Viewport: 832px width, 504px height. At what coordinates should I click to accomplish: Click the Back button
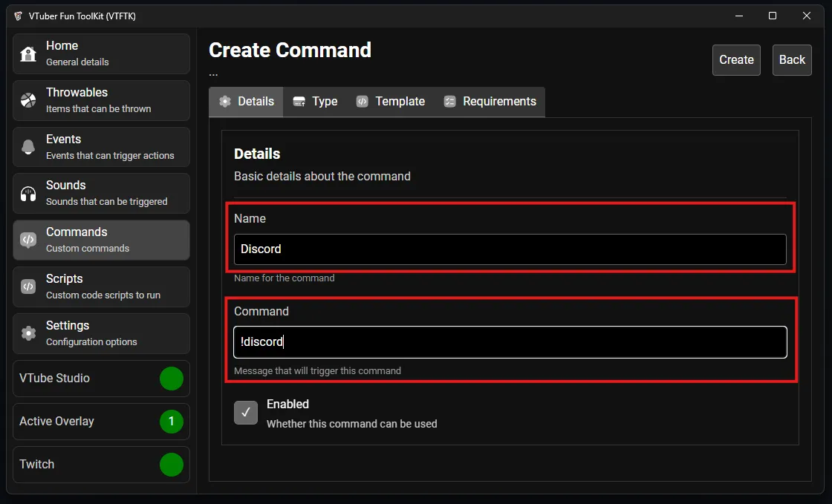(792, 60)
